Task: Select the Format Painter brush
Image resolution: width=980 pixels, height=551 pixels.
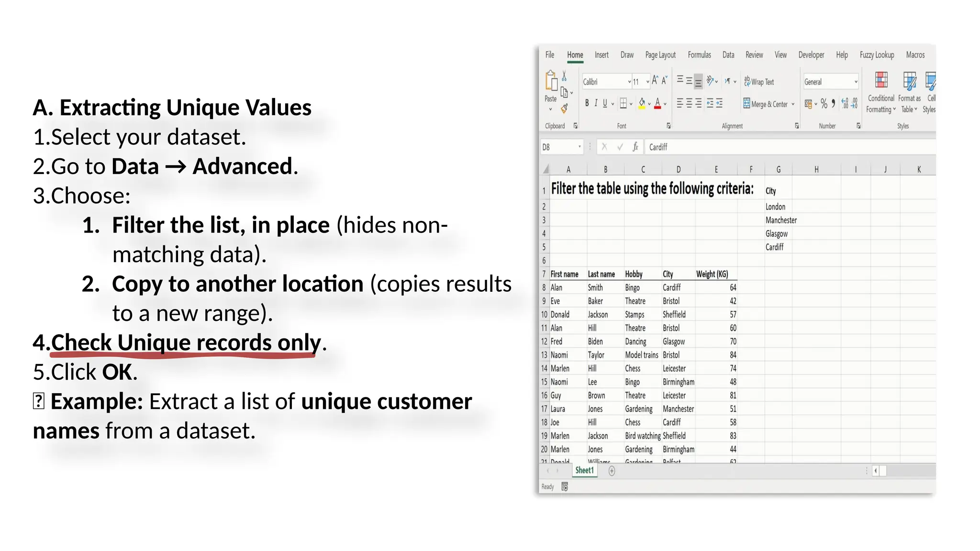Action: (x=565, y=109)
